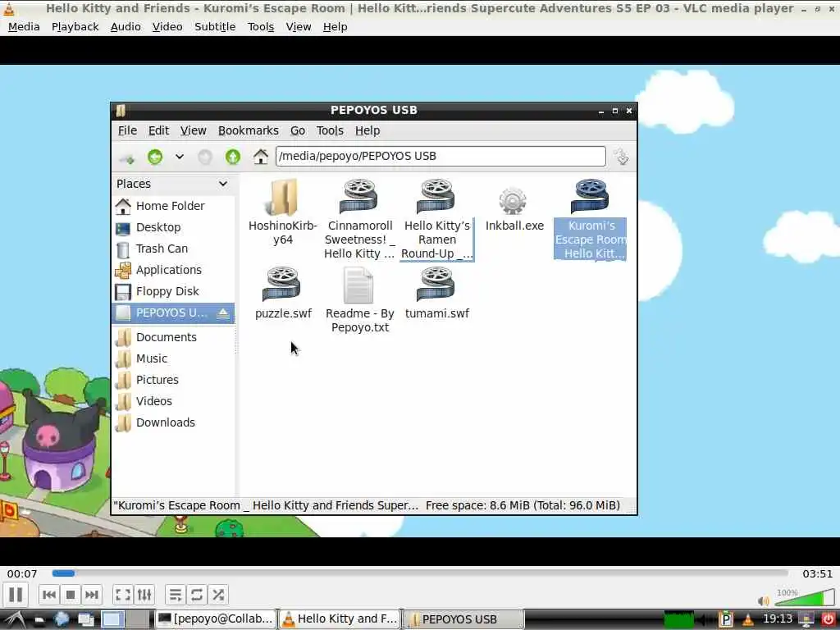Set the VLC volume slider level
This screenshot has height=630, width=840.
click(805, 597)
